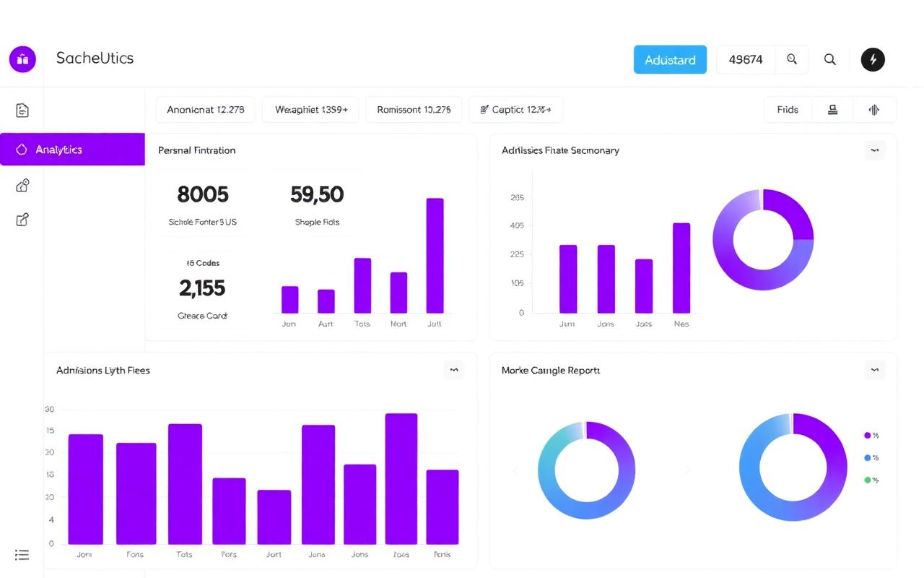This screenshot has width=924, height=578.
Task: Expand the Morke Camgle Reportt card dropdown
Action: [x=875, y=370]
